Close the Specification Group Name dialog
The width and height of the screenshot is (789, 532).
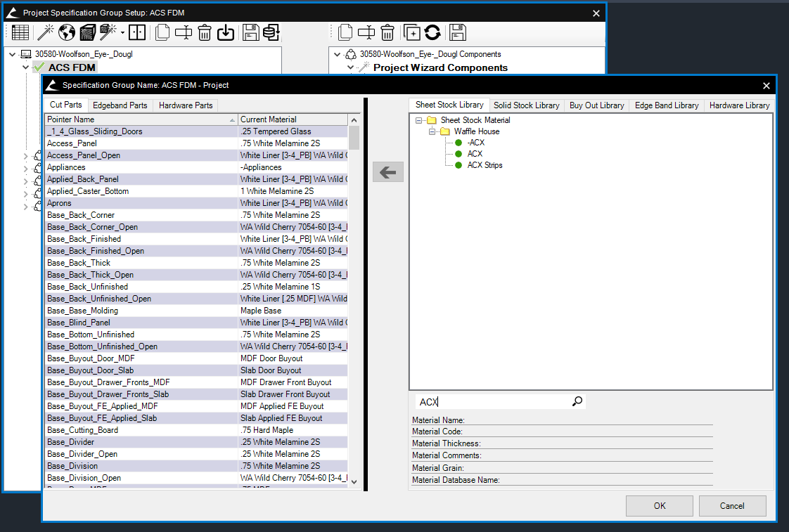pyautogui.click(x=766, y=86)
